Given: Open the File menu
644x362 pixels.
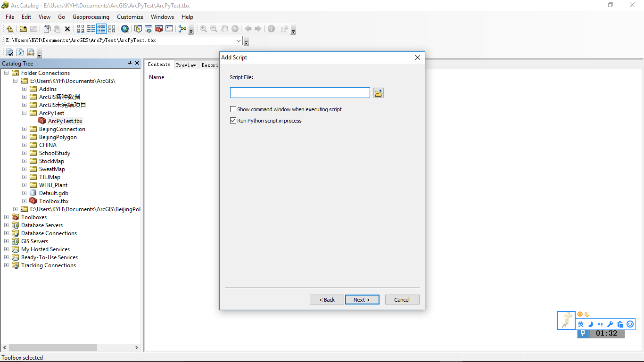Looking at the screenshot, I should click(10, 17).
